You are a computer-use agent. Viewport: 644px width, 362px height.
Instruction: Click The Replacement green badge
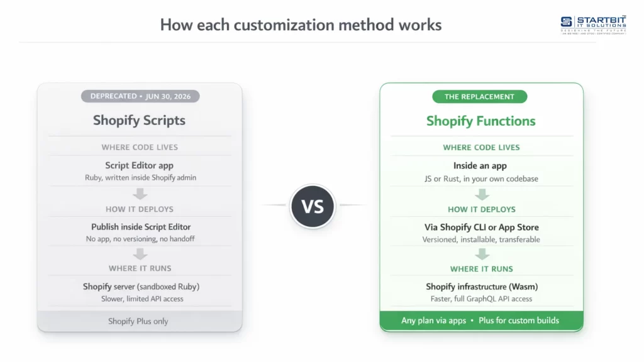[x=479, y=97]
